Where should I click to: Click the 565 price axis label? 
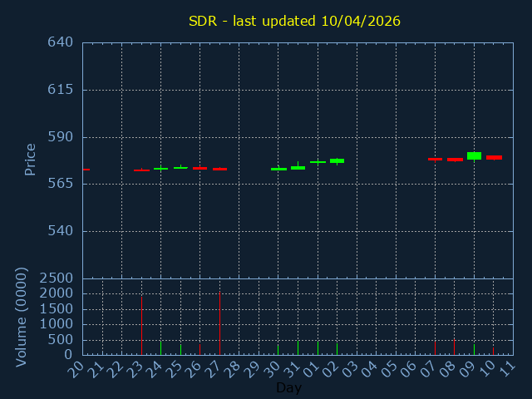(61, 184)
